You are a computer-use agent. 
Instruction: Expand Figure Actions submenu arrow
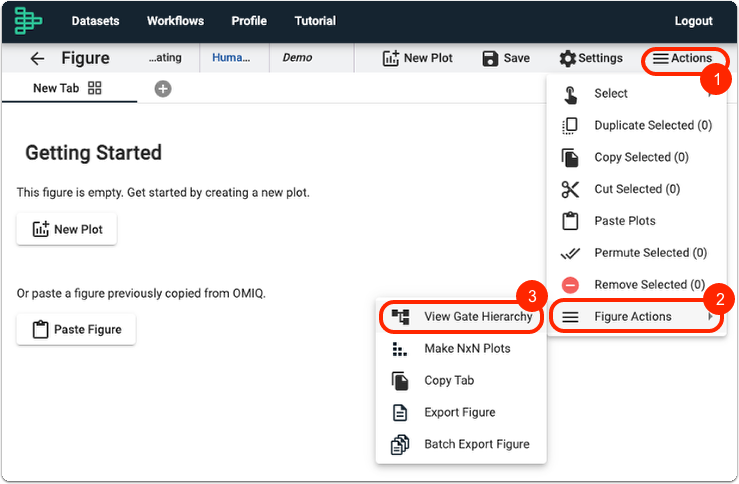(x=710, y=317)
